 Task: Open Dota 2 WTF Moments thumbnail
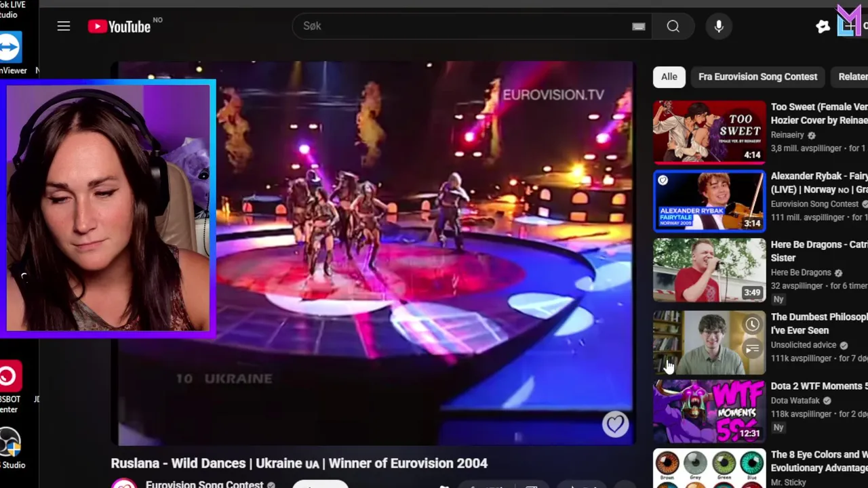pos(709,411)
